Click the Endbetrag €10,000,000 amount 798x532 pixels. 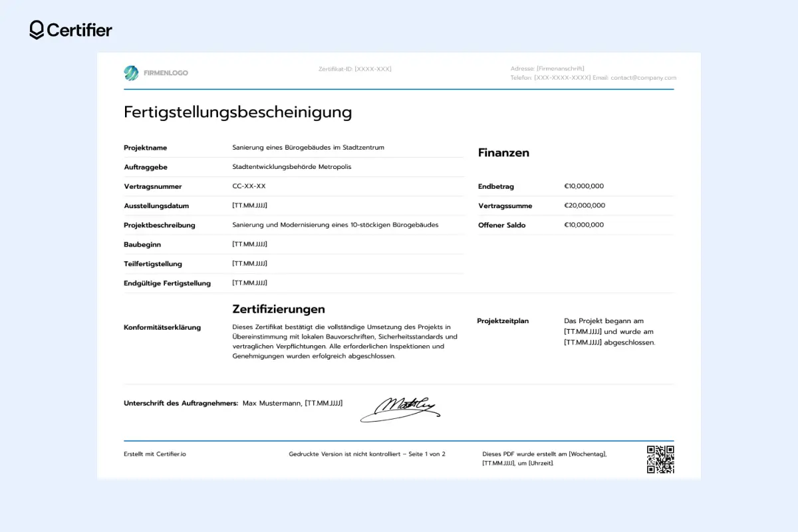[584, 186]
